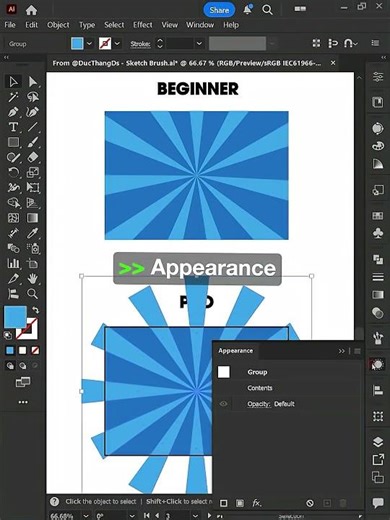This screenshot has width=390, height=520.
Task: Open the Layers panel icon
Action: click(x=378, y=442)
